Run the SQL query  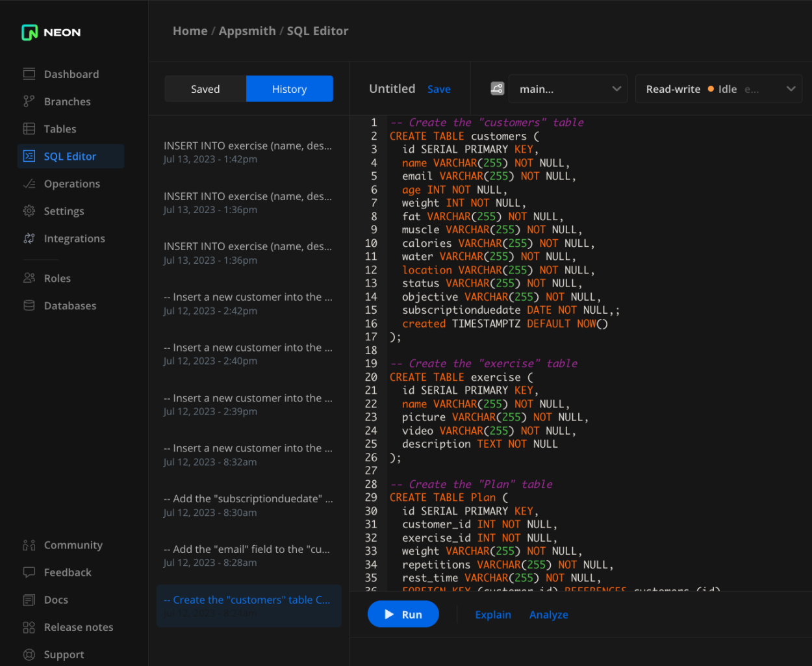(x=403, y=613)
